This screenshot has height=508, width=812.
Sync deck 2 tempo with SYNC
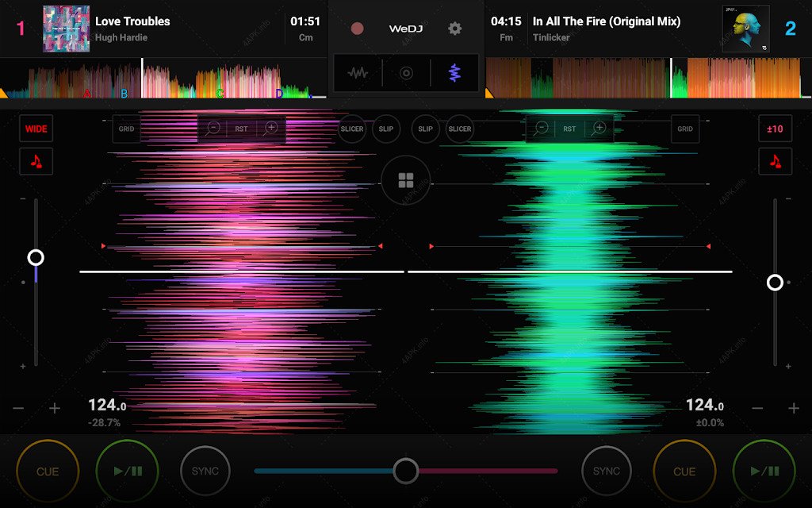(607, 471)
